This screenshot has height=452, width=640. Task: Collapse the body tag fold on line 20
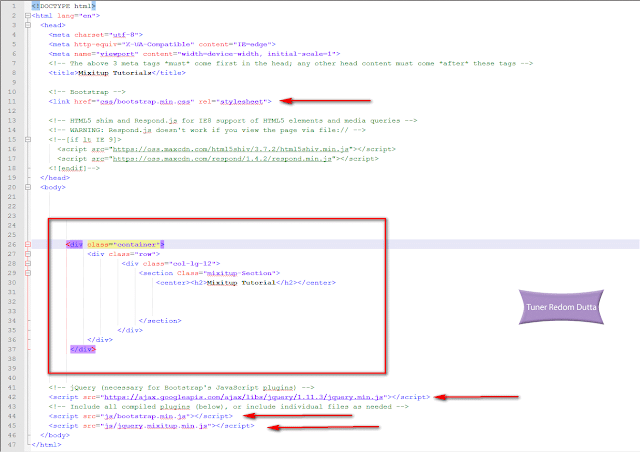point(28,187)
